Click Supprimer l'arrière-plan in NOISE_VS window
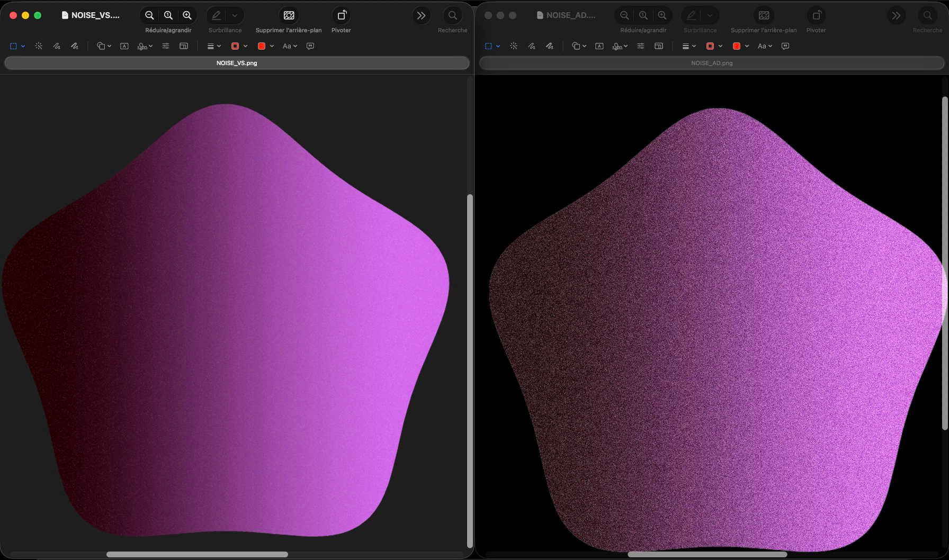 click(x=289, y=15)
